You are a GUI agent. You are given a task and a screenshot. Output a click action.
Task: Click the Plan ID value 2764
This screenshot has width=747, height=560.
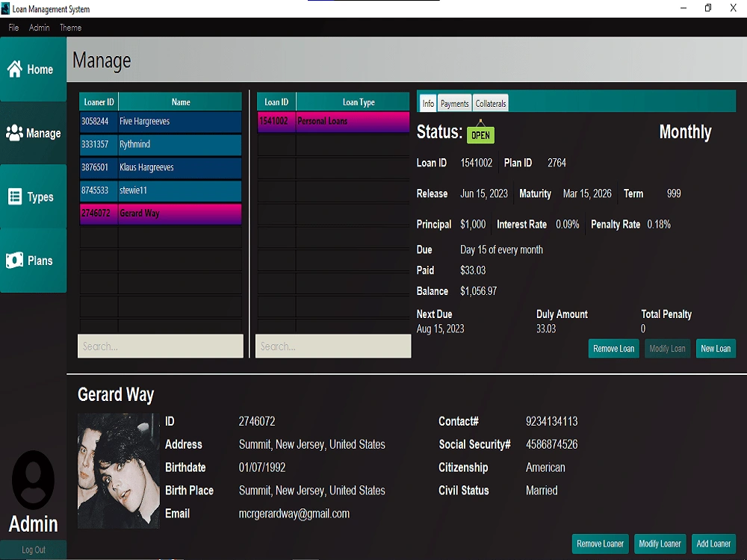pos(557,163)
